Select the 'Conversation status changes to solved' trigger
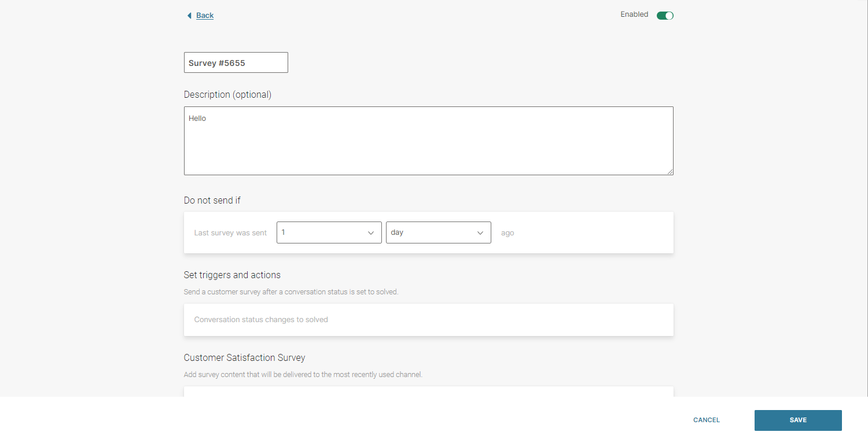 [x=261, y=320]
